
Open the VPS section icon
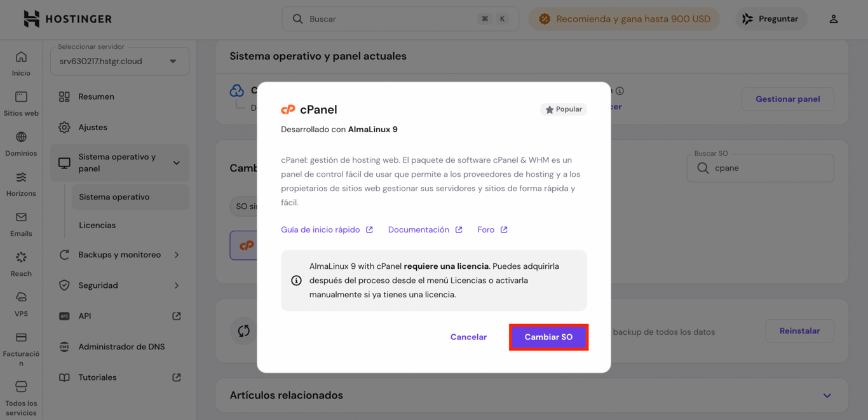tap(21, 297)
